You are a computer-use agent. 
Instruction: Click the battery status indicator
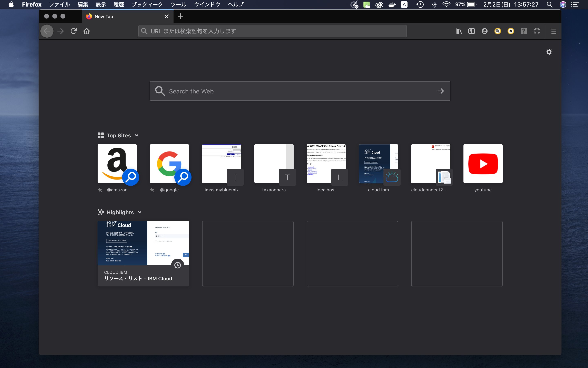(466, 4)
